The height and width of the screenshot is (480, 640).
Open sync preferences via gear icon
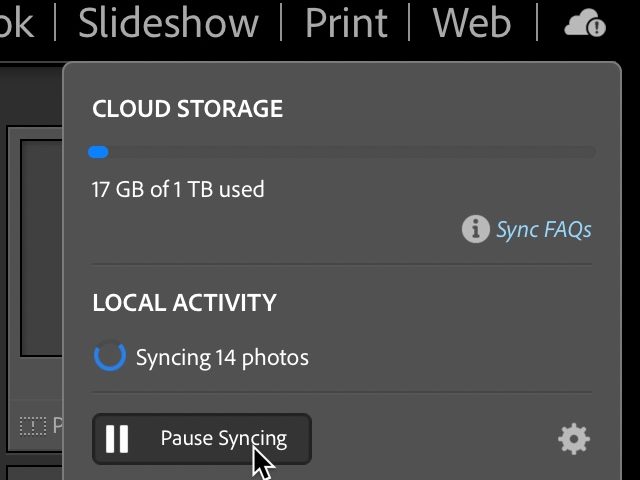[574, 438]
